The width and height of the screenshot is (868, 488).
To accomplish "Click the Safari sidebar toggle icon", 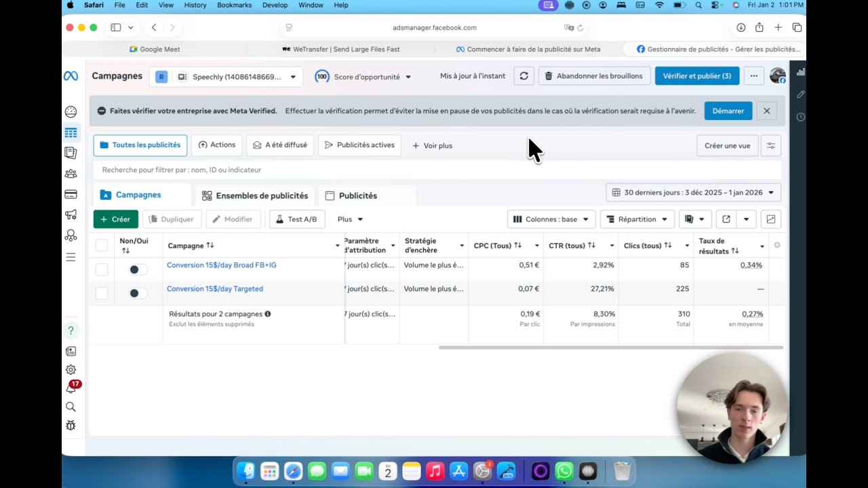I will point(116,28).
